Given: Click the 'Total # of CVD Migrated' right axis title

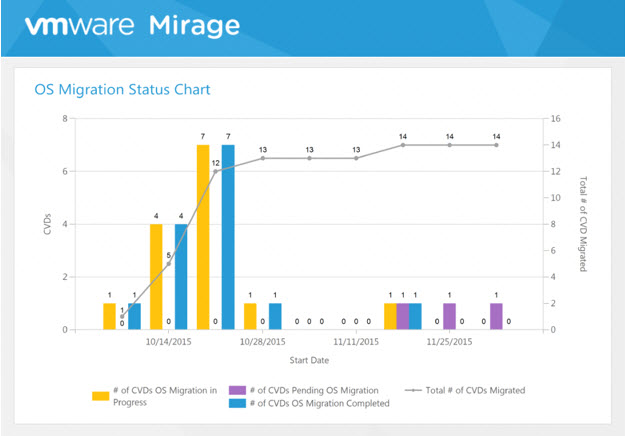Looking at the screenshot, I should pos(583,224).
